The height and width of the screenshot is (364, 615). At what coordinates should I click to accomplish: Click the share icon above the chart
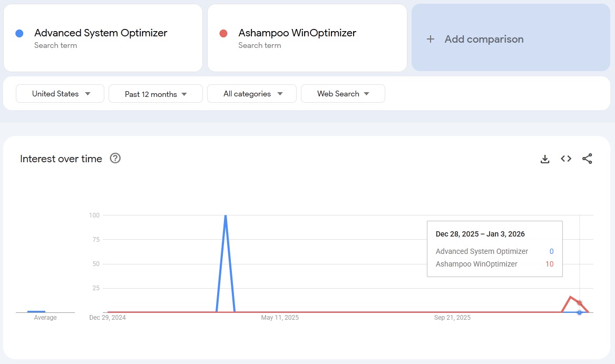coord(587,159)
